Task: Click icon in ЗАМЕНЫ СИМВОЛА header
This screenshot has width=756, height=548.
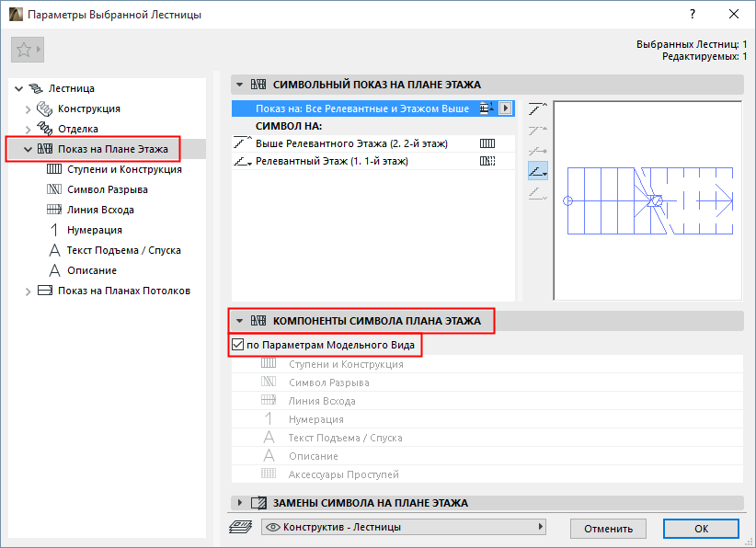Action: coord(259,503)
